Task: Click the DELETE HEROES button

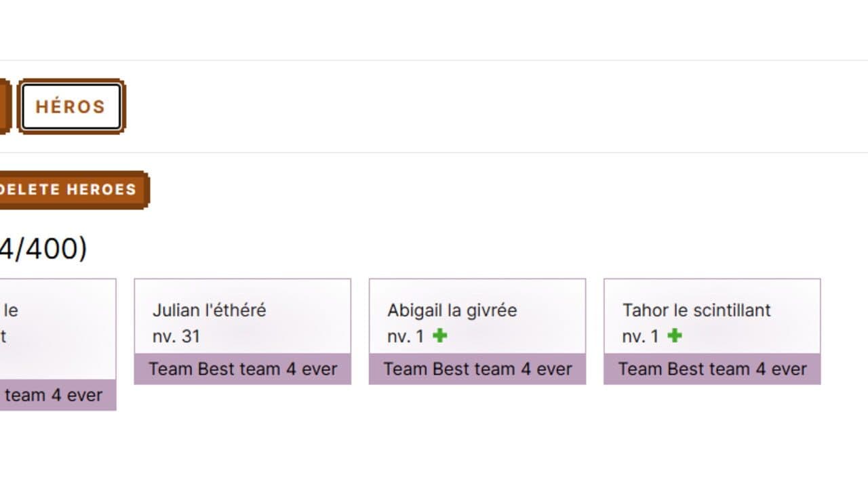Action: [71, 190]
